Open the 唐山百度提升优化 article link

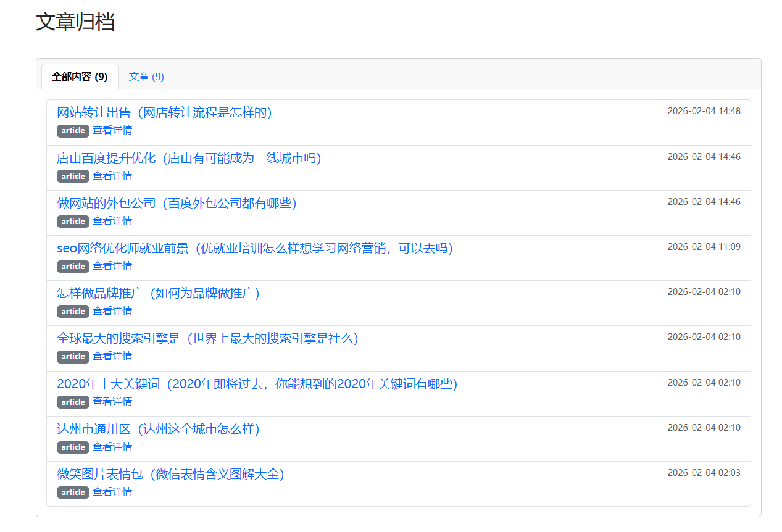coord(189,158)
